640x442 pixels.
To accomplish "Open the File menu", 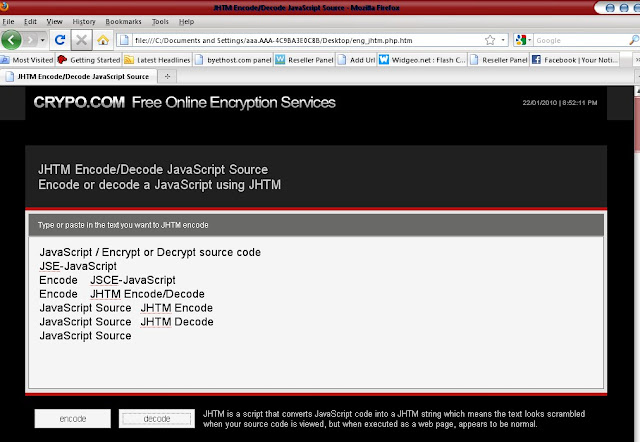I will 8,22.
